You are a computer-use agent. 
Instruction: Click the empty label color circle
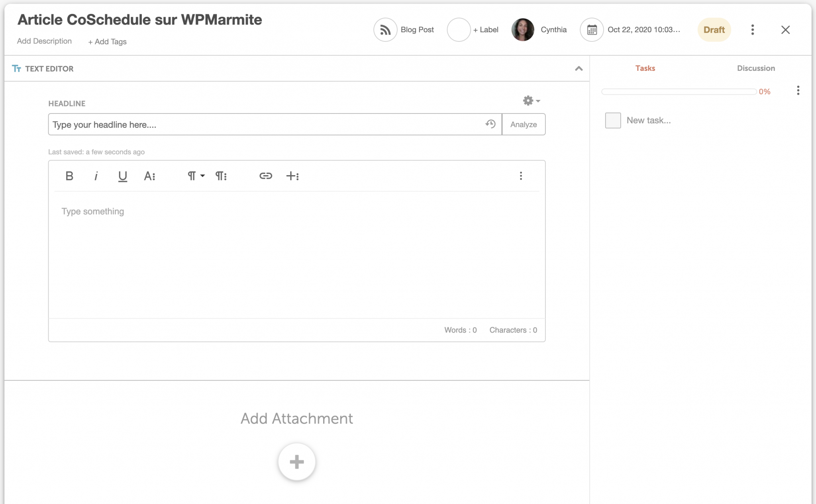click(459, 30)
